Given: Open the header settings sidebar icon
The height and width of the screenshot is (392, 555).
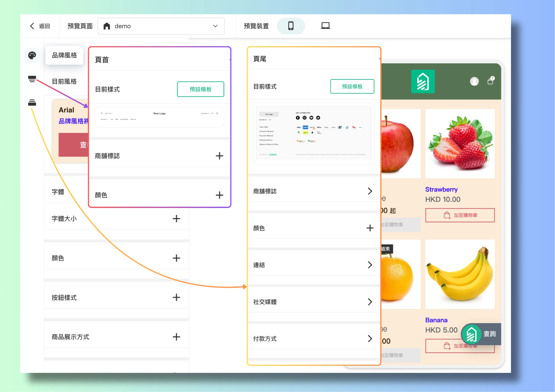Looking at the screenshot, I should click(32, 79).
